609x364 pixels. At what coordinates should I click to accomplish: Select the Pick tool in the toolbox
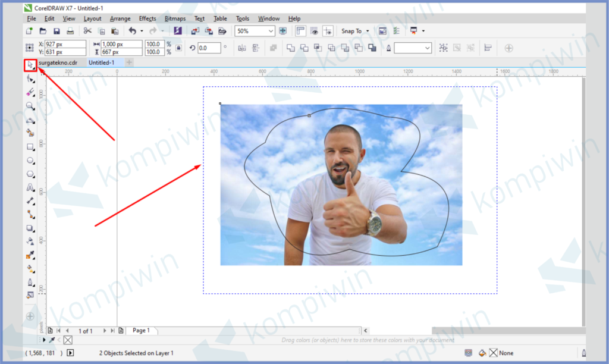30,65
